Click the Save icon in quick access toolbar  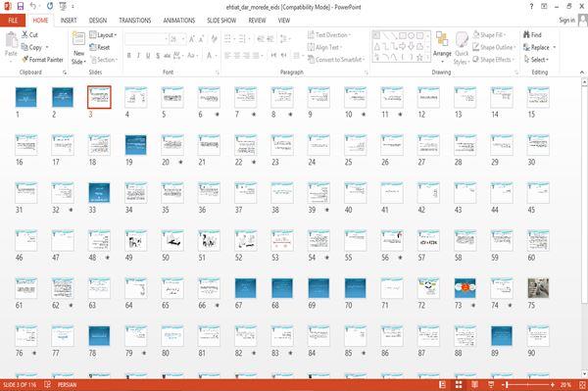(x=21, y=6)
